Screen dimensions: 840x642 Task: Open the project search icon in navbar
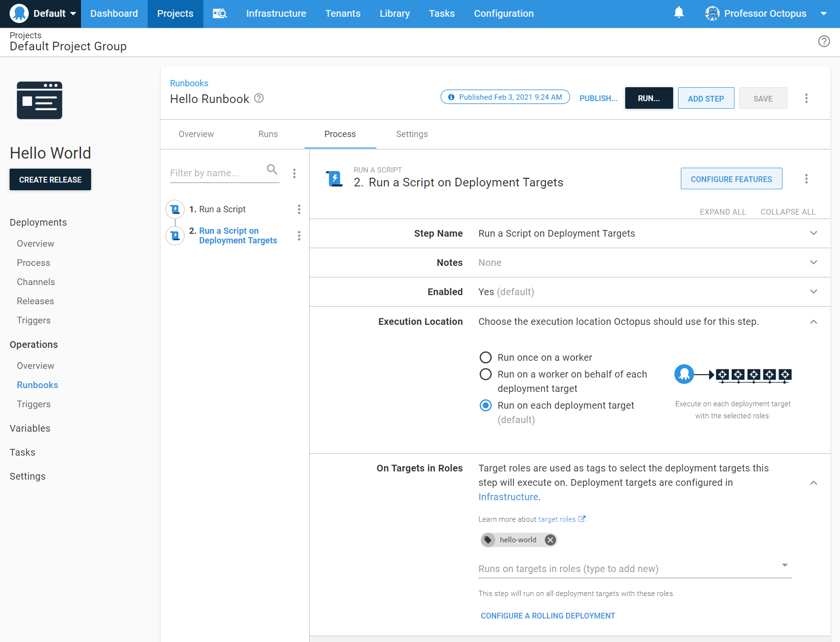tap(220, 13)
